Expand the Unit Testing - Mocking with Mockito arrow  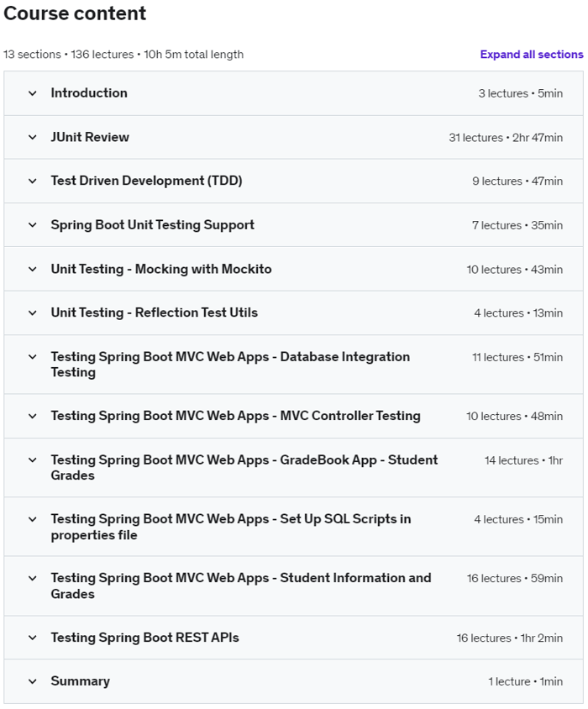tap(32, 269)
